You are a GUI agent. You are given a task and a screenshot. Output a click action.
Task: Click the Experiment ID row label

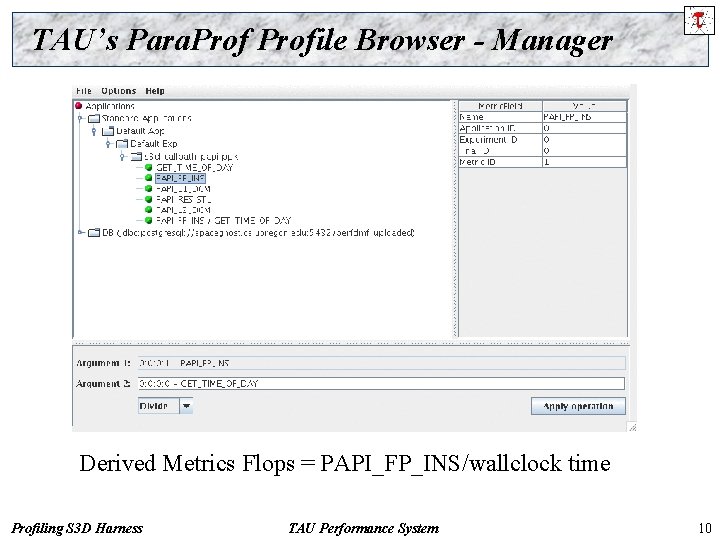click(501, 140)
